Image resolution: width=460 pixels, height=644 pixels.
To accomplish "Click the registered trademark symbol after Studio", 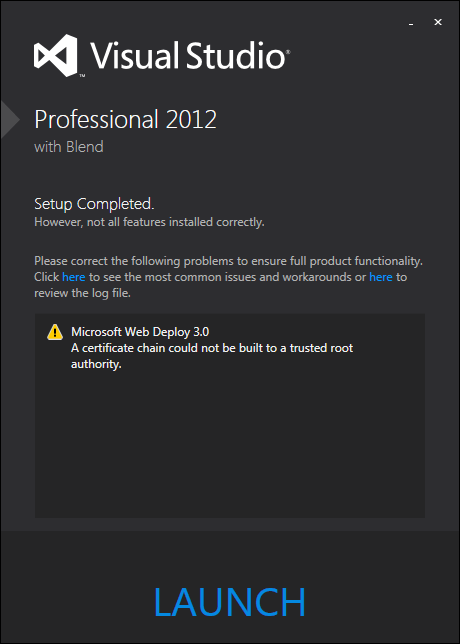I will point(288,52).
